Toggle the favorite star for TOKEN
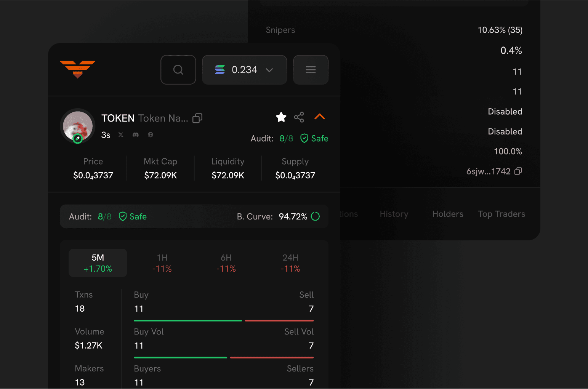The image size is (588, 389). (x=281, y=117)
